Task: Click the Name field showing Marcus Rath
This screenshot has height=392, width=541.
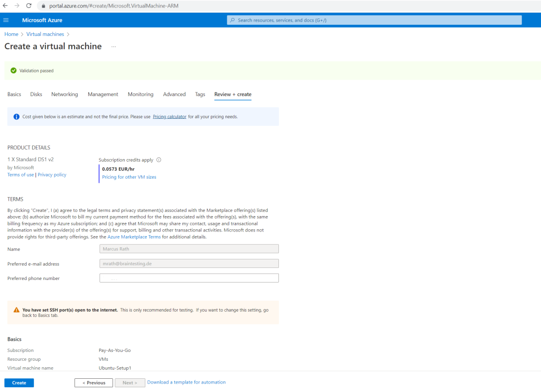Action: 189,249
